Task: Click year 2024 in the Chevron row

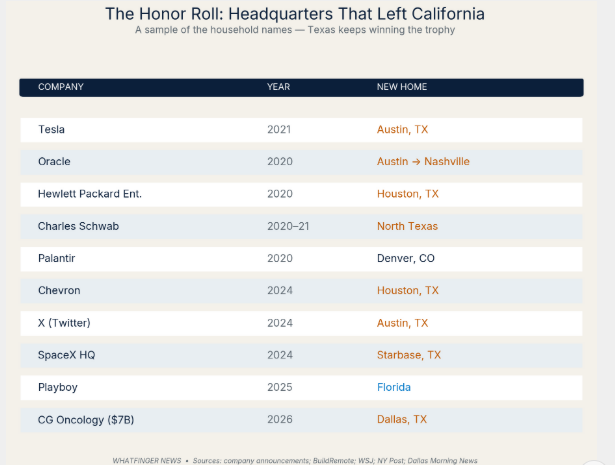Action: (280, 291)
